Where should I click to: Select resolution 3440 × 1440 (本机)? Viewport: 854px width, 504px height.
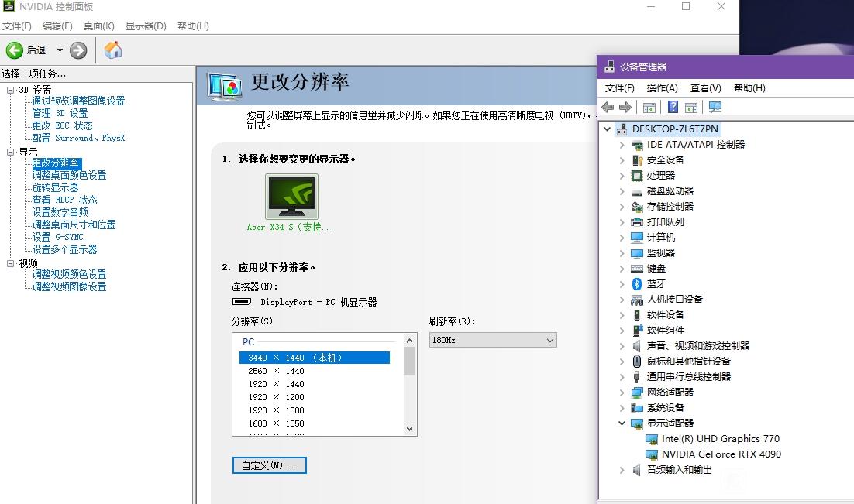tap(315, 358)
